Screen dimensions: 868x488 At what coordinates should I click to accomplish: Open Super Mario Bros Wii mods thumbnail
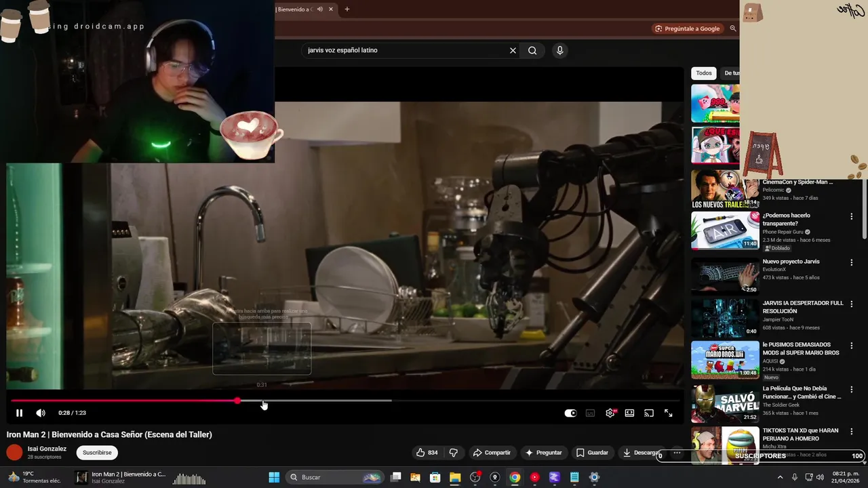tap(725, 359)
